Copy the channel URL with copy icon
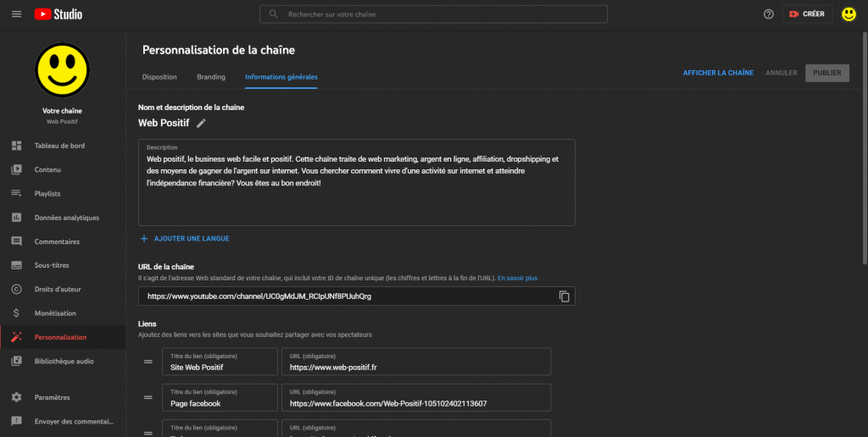 tap(564, 296)
